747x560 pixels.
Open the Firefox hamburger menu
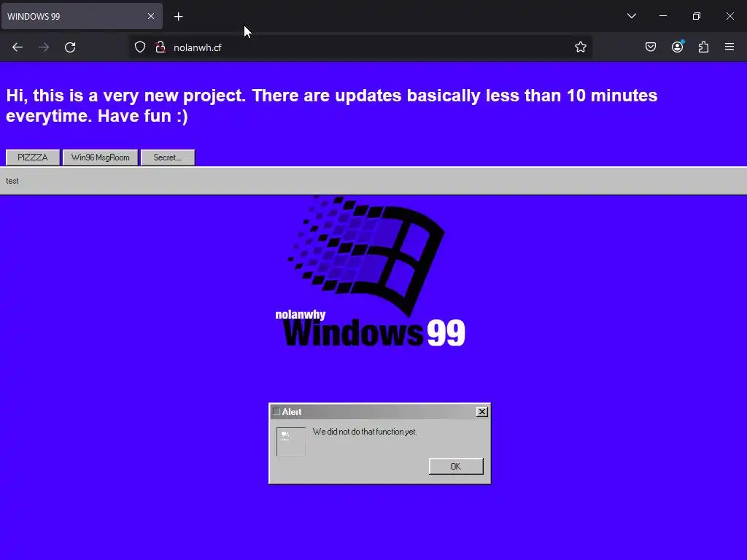click(x=729, y=47)
